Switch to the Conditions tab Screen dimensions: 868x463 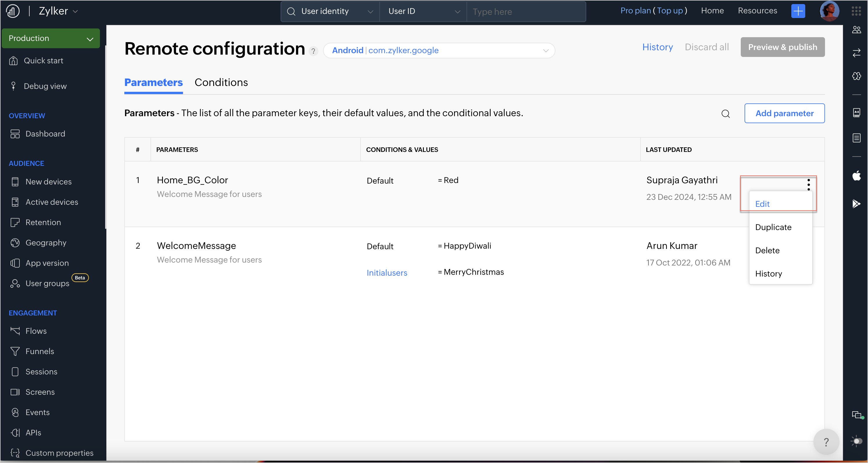pyautogui.click(x=221, y=82)
